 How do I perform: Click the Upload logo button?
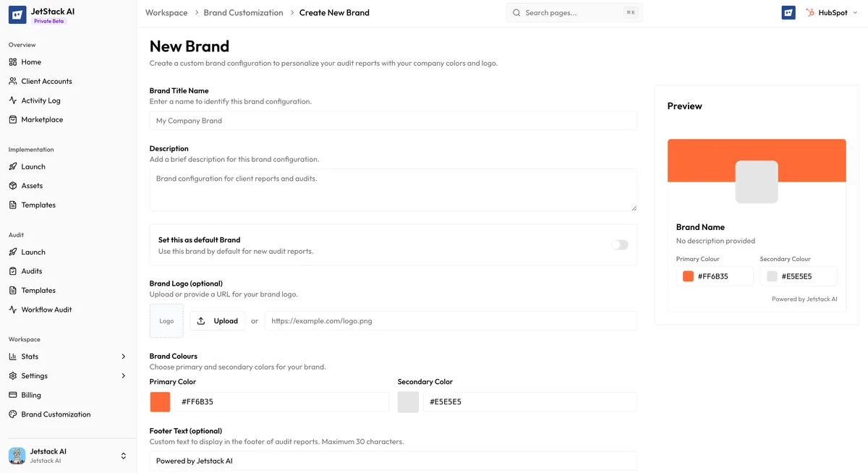[217, 320]
